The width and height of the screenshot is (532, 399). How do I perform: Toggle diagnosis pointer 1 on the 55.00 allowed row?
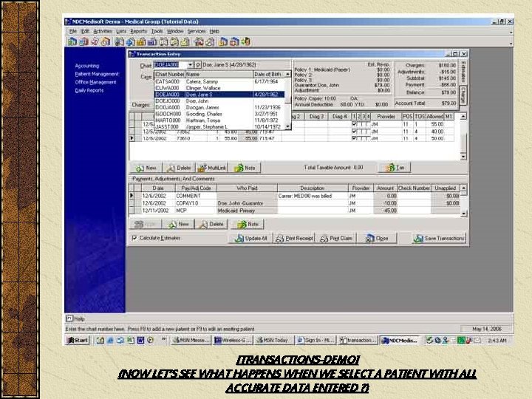pyautogui.click(x=354, y=124)
